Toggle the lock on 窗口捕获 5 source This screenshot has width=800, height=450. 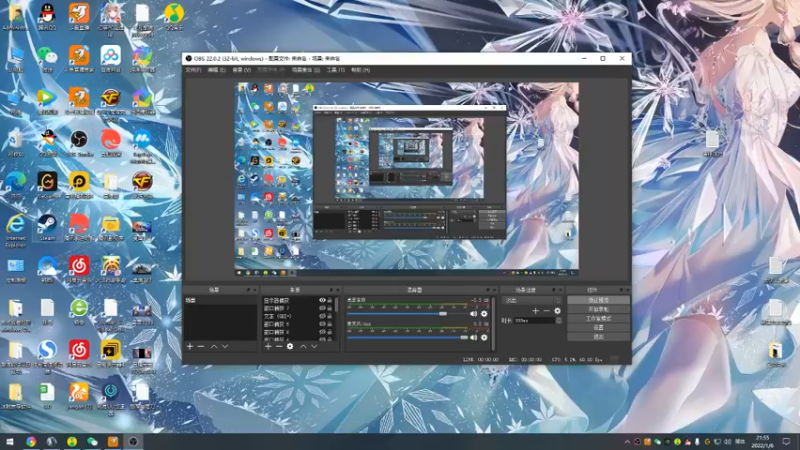tap(330, 324)
